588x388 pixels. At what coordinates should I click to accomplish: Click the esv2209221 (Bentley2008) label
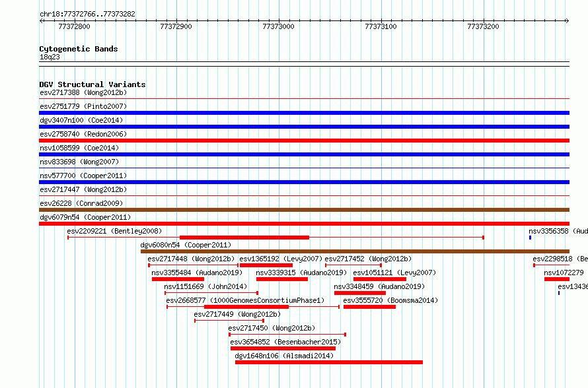tap(114, 231)
